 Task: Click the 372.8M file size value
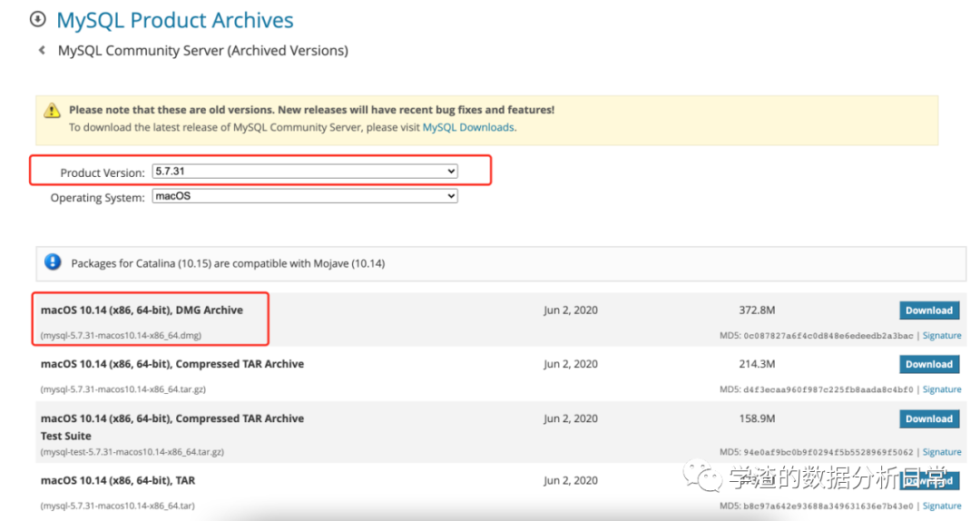point(757,310)
